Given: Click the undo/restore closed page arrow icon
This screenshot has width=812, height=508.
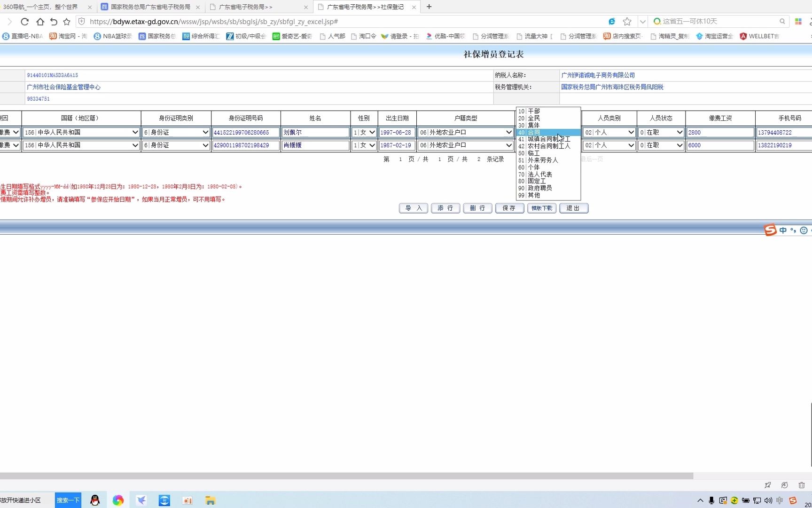Looking at the screenshot, I should [54, 22].
